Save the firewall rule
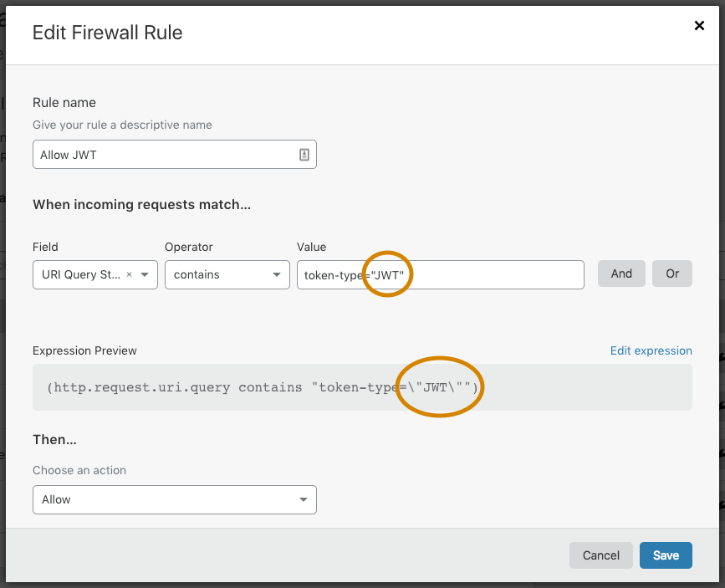The image size is (725, 588). pyautogui.click(x=666, y=555)
